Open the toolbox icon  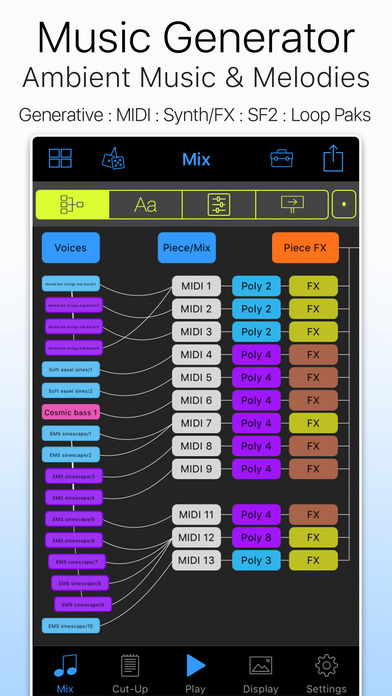coord(281,158)
